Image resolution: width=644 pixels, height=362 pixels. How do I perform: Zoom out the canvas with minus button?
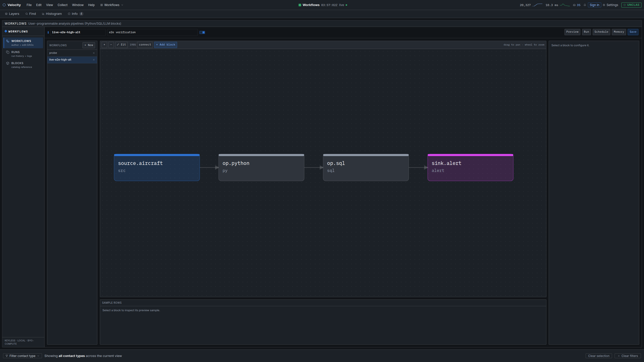click(111, 45)
